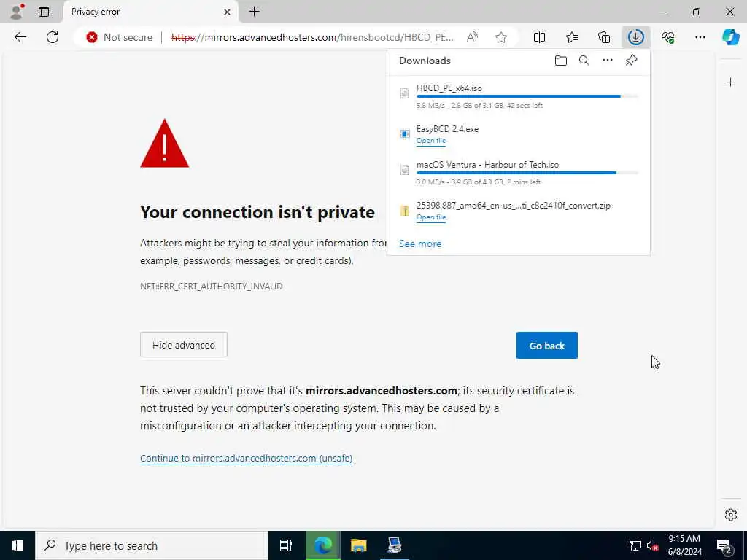The width and height of the screenshot is (747, 560).
Task: Select the 25398.887_amd64 convert.zip file name
Action: [x=514, y=206]
